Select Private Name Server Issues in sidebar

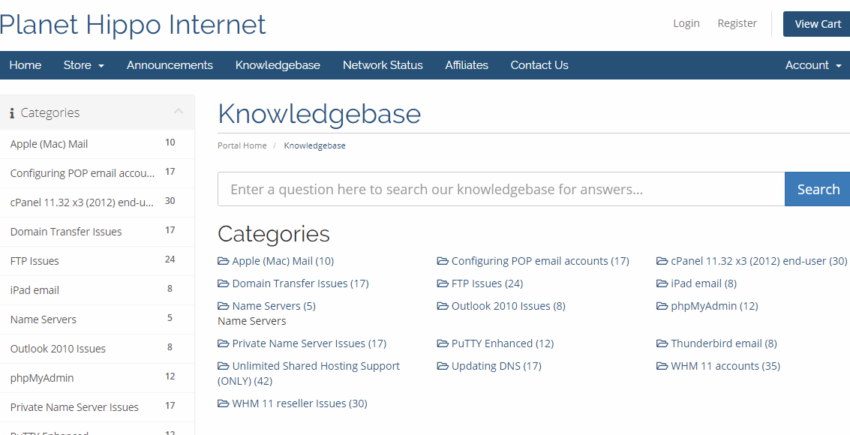coord(97,407)
